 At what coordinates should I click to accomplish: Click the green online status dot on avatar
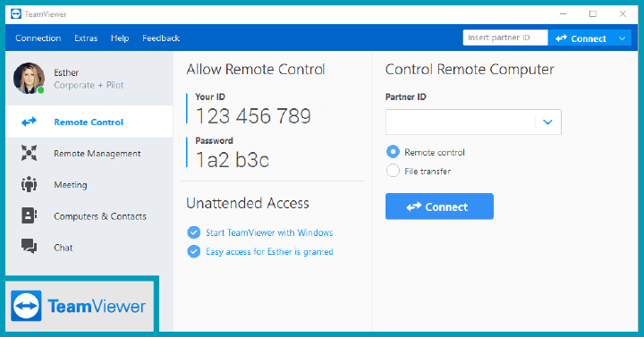40,90
